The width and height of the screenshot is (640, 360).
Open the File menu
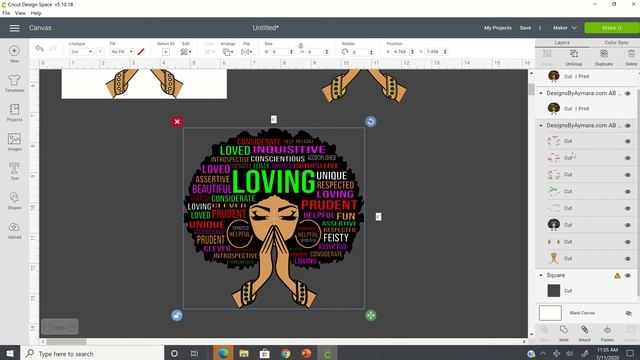tap(6, 13)
